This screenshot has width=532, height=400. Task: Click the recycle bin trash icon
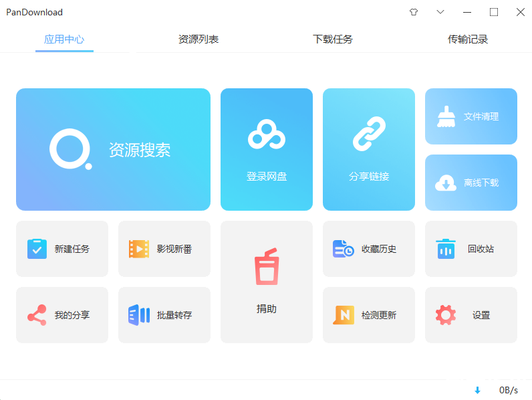446,249
